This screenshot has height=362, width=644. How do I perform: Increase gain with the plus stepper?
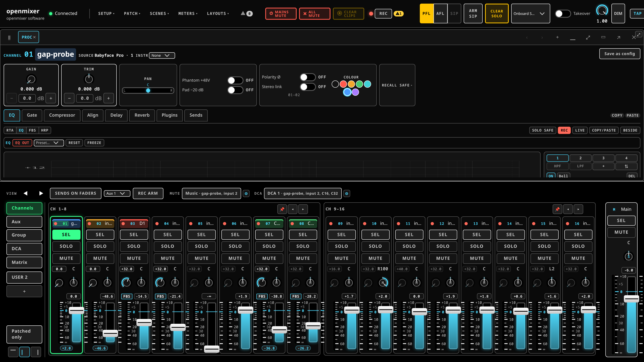(51, 98)
